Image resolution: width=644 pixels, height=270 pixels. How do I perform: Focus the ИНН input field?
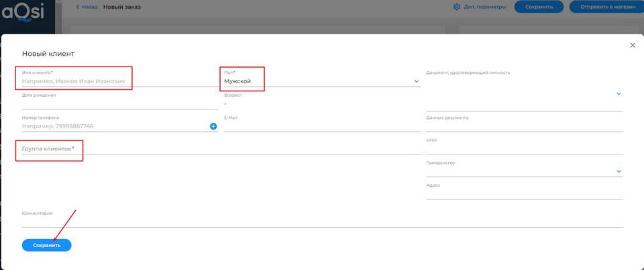coord(524,149)
